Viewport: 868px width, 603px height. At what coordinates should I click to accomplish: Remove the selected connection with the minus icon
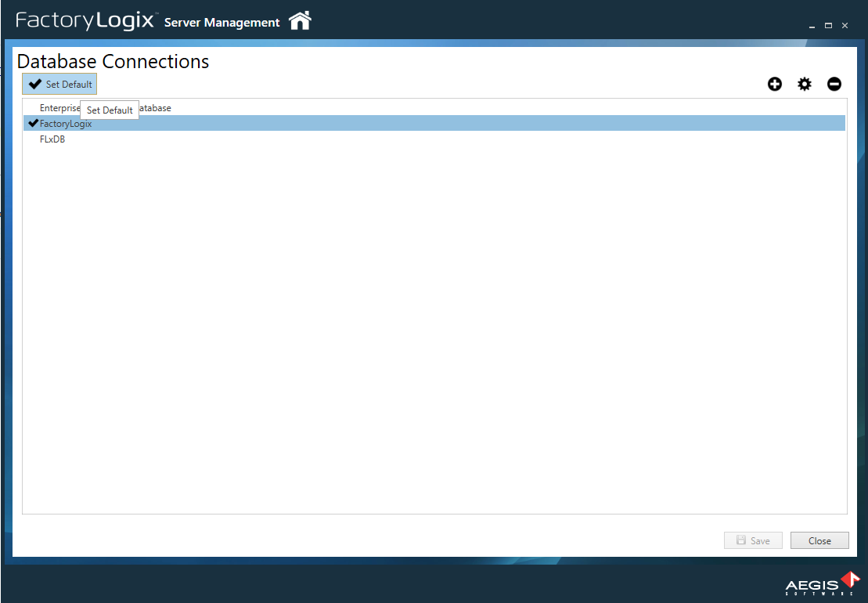834,84
